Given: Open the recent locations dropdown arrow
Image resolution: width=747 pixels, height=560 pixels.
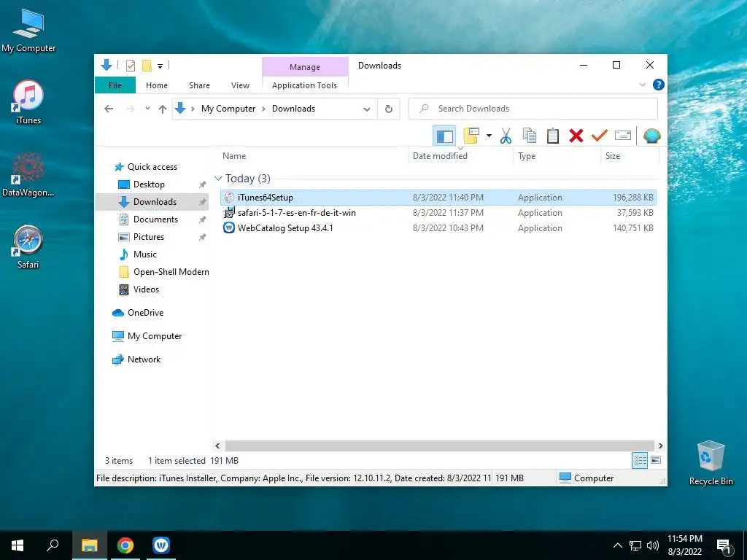Looking at the screenshot, I should [147, 109].
